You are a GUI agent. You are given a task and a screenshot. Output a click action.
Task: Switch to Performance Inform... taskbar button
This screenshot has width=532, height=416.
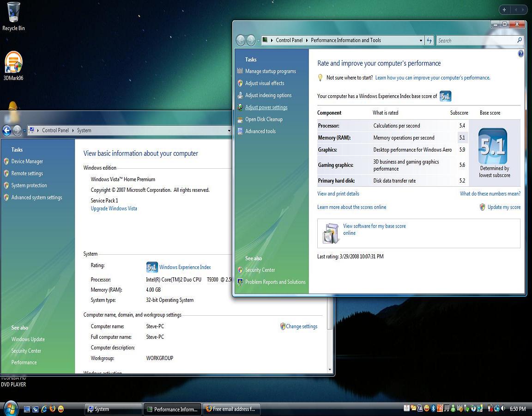point(172,409)
